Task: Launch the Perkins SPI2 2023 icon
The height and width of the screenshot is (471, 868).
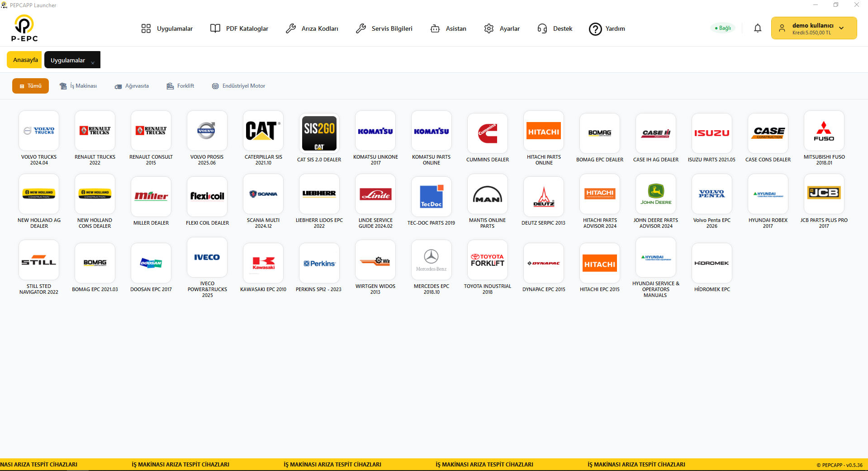Action: tap(319, 263)
